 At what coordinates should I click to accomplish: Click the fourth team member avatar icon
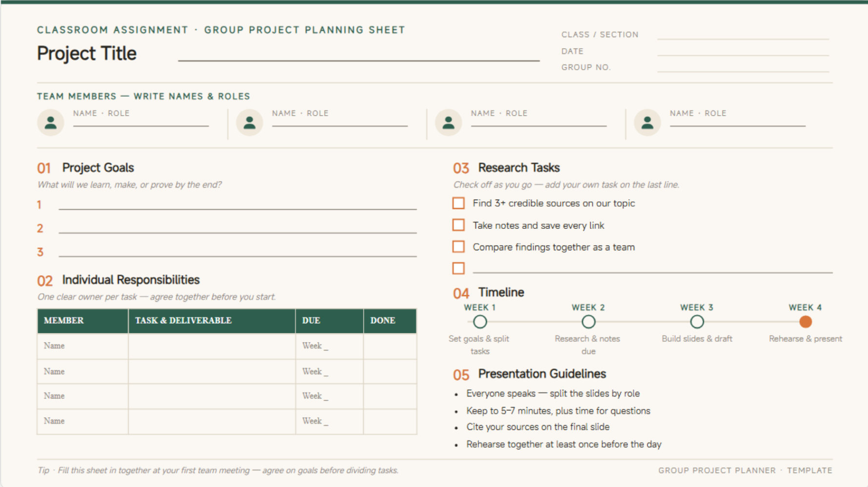pos(648,122)
